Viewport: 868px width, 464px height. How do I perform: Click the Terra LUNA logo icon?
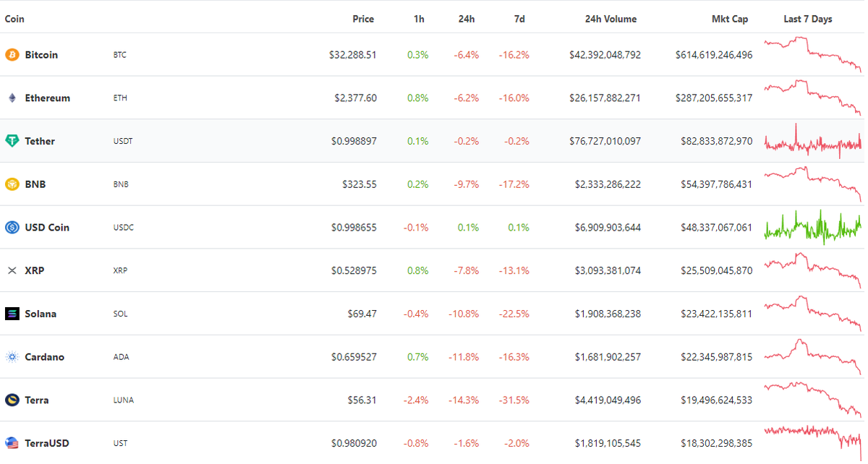[x=12, y=400]
